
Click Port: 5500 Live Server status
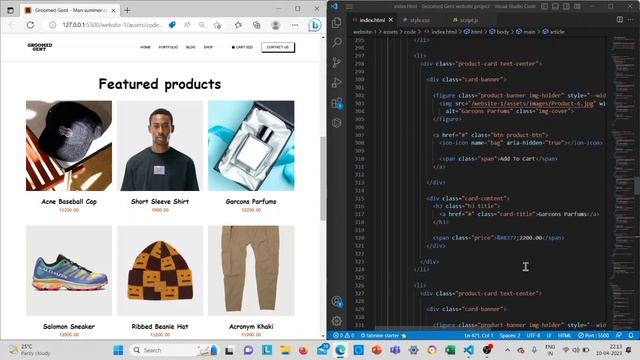point(593,336)
